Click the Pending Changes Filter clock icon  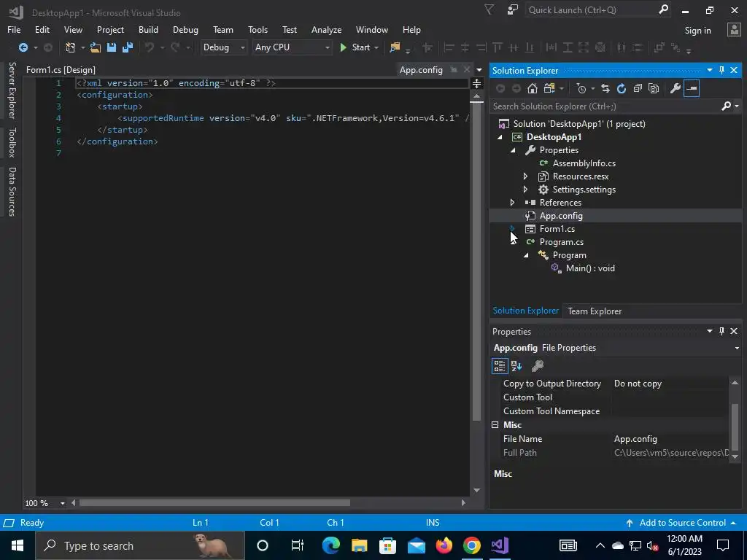[x=581, y=88]
